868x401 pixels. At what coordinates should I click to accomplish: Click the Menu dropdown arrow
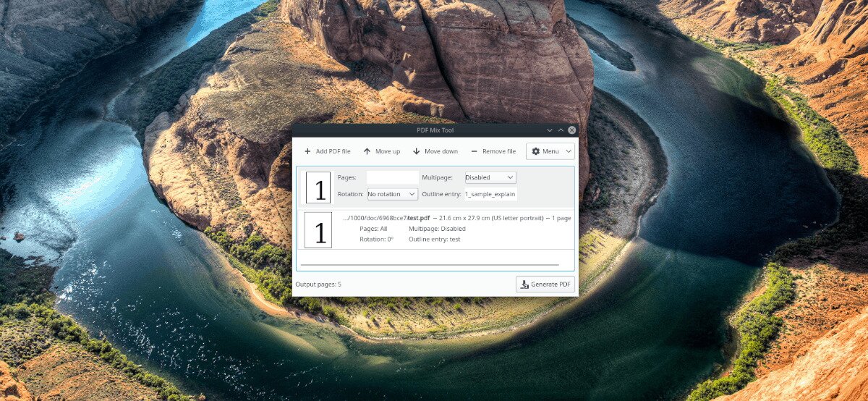point(568,151)
